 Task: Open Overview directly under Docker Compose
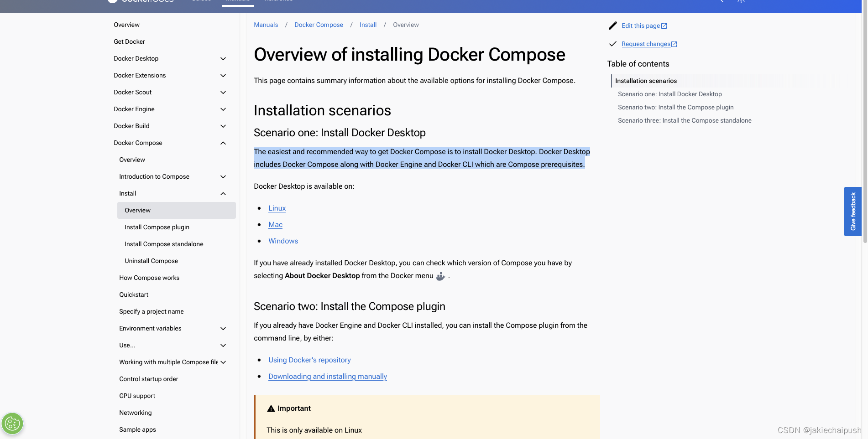pyautogui.click(x=132, y=160)
